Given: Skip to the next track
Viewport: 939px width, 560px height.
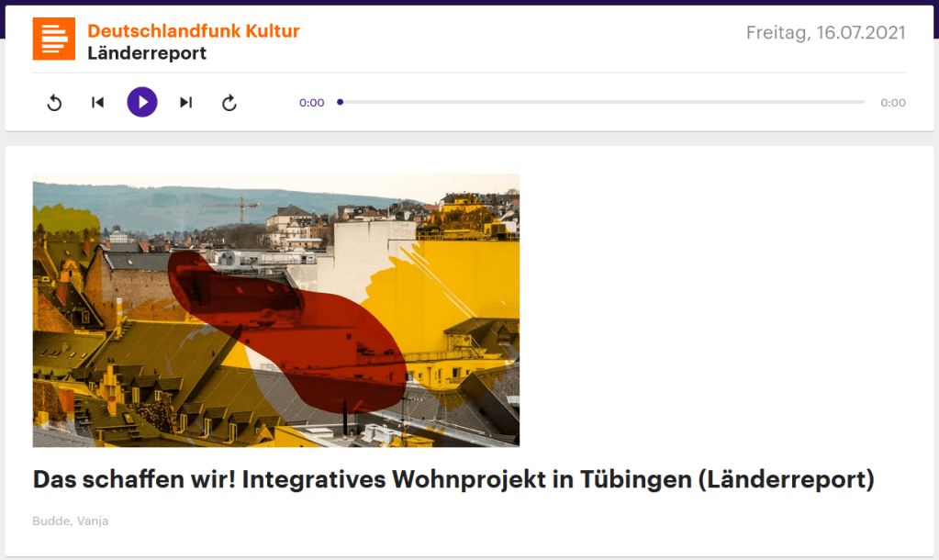Looking at the screenshot, I should (x=185, y=103).
